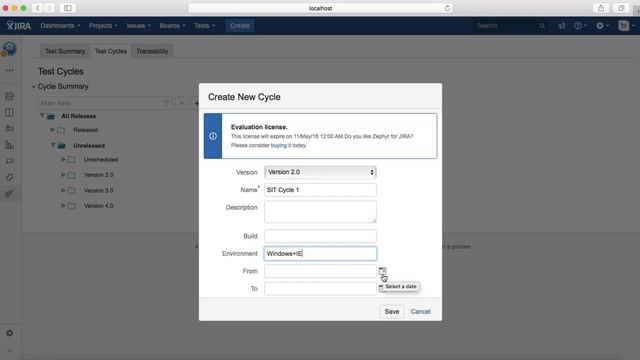
Task: Click into the Environment field
Action: tap(320, 253)
